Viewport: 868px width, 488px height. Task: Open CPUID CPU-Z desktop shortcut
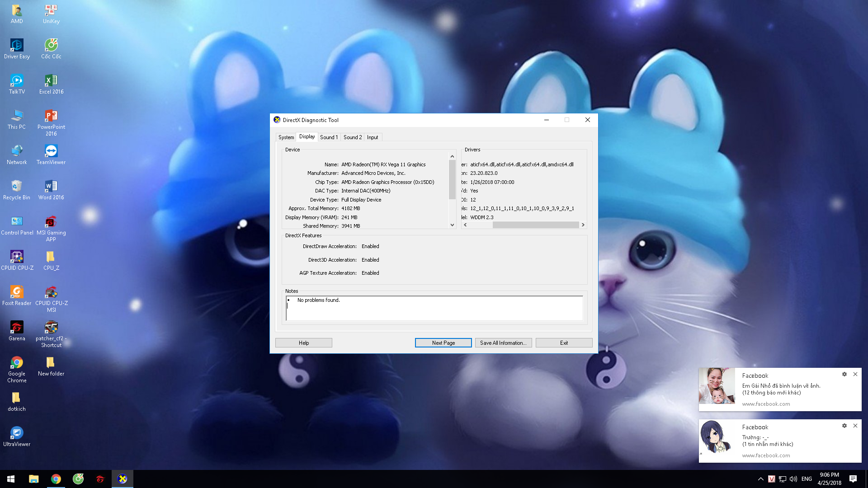tap(17, 260)
